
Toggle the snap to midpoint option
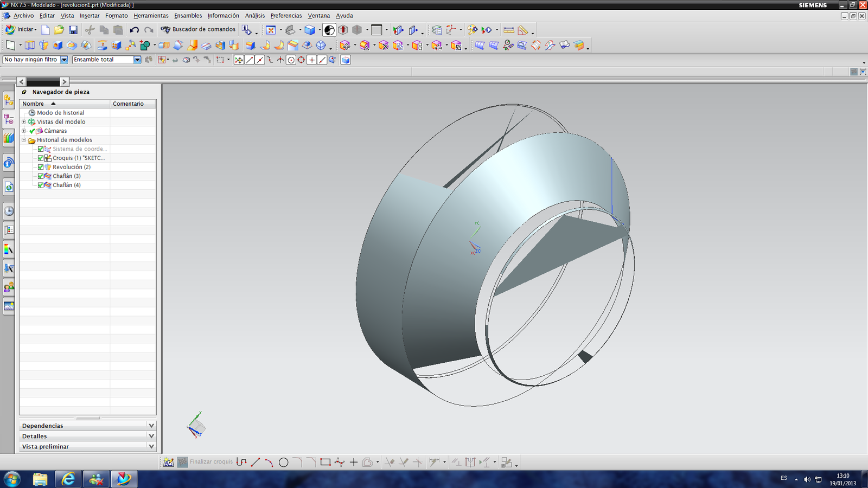click(x=260, y=60)
